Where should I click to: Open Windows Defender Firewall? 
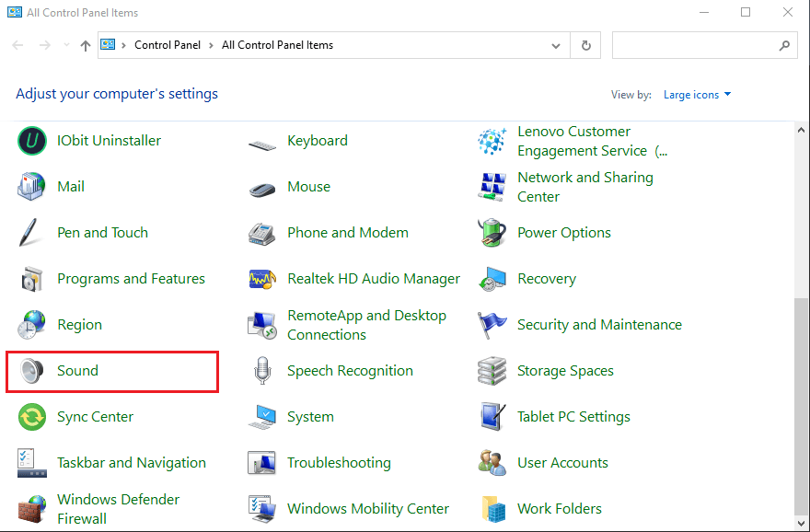pos(118,508)
